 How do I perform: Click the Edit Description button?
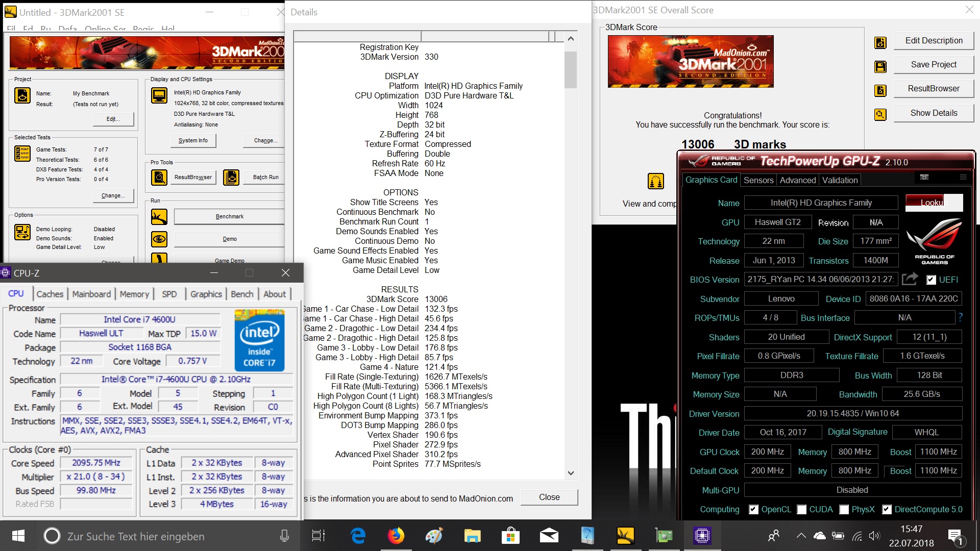[934, 41]
